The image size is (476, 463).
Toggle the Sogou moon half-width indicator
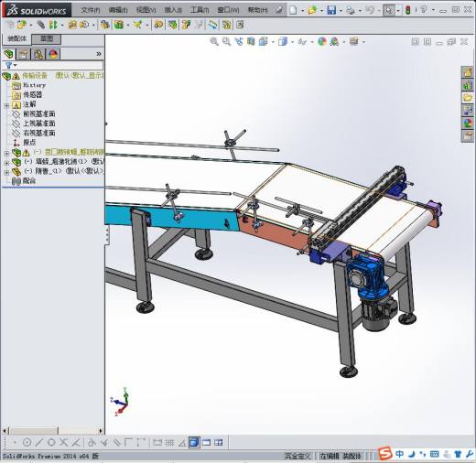point(412,454)
